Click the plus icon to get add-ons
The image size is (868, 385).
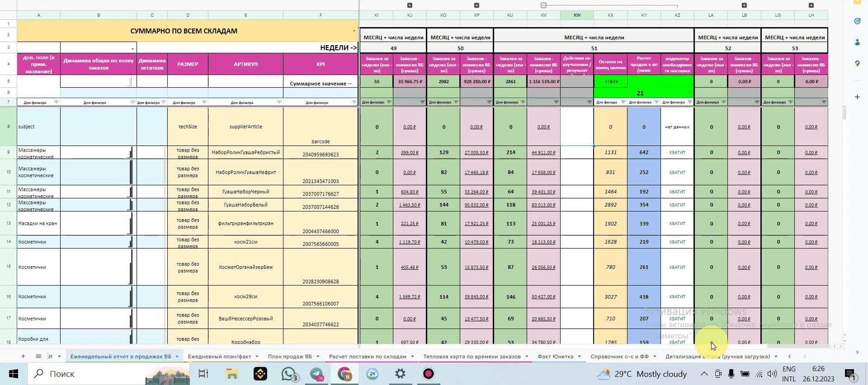(857, 97)
